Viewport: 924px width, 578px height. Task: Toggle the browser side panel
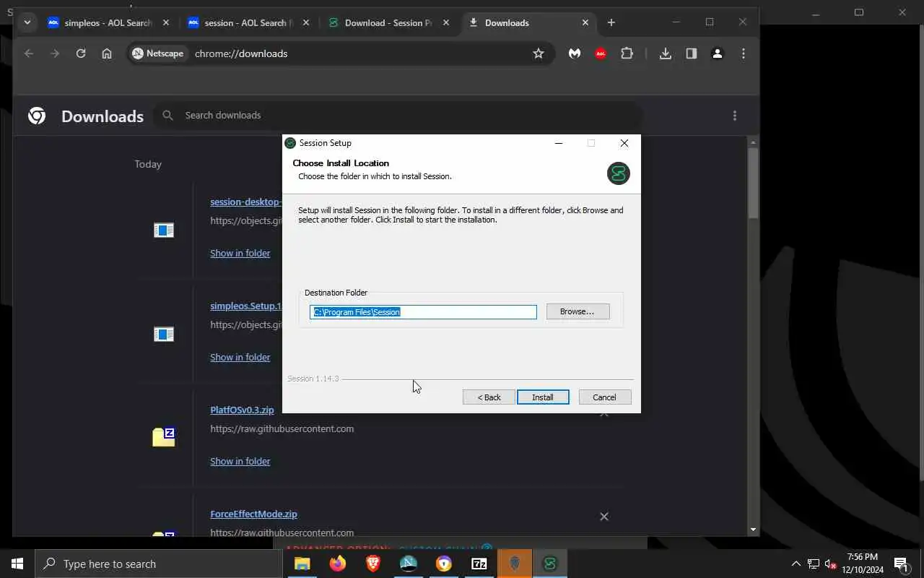(x=692, y=53)
